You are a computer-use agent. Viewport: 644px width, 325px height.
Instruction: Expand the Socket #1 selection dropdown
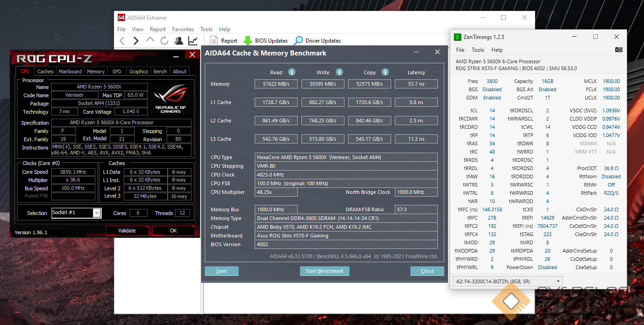click(x=97, y=213)
